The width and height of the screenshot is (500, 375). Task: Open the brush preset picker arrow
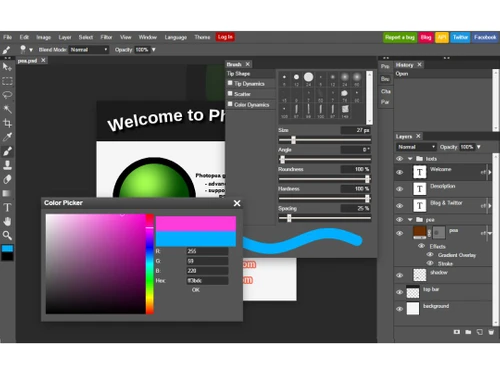pyautogui.click(x=31, y=50)
